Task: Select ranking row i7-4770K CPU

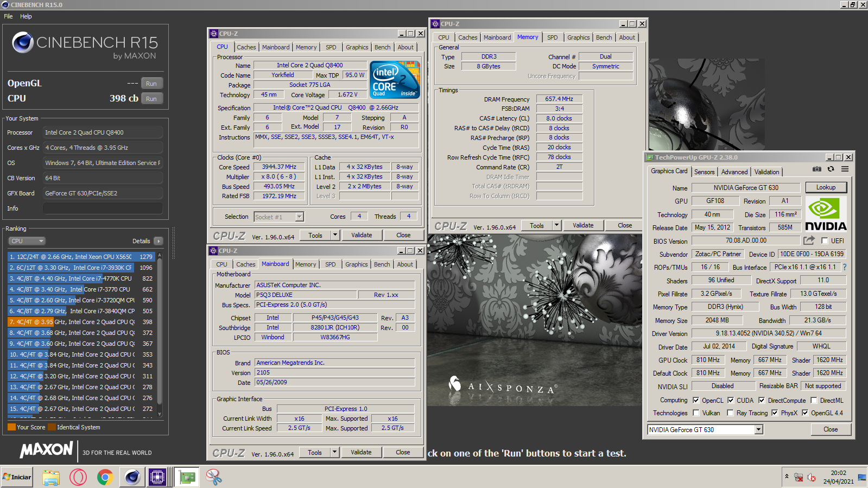Action: [x=81, y=278]
